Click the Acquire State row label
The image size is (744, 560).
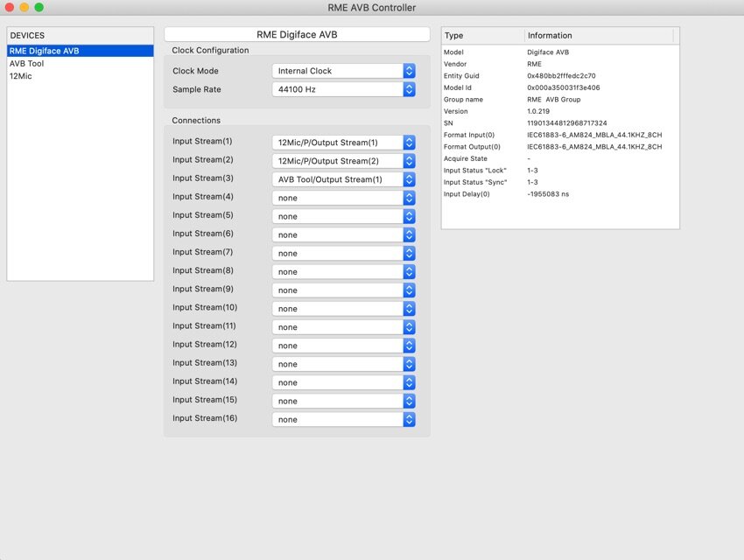click(x=465, y=159)
